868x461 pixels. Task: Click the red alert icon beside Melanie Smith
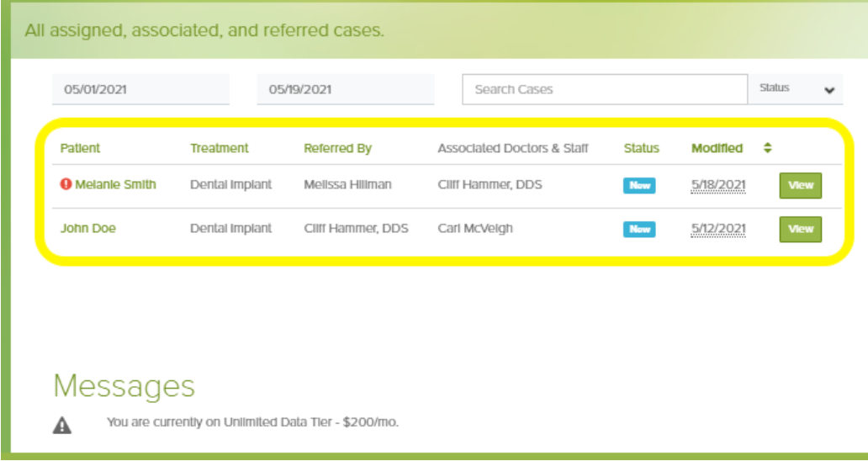tap(66, 184)
